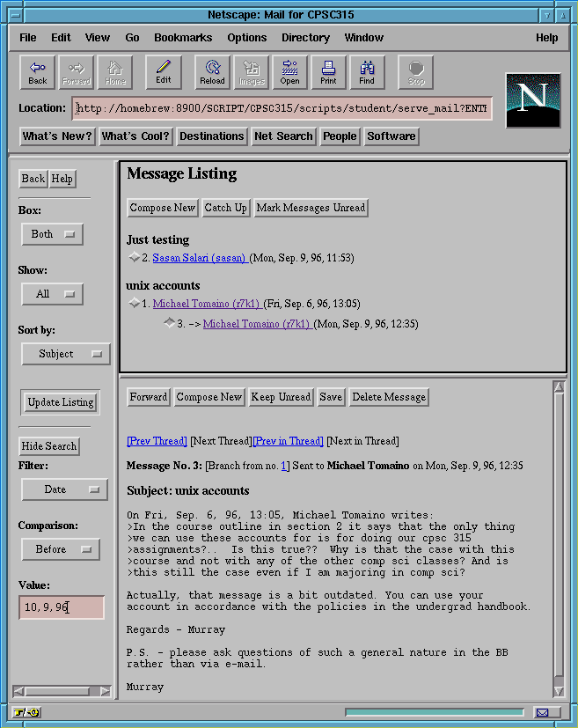Image resolution: width=578 pixels, height=728 pixels.
Task: Open Sasan Salari (sasan) message link
Action: (x=199, y=258)
